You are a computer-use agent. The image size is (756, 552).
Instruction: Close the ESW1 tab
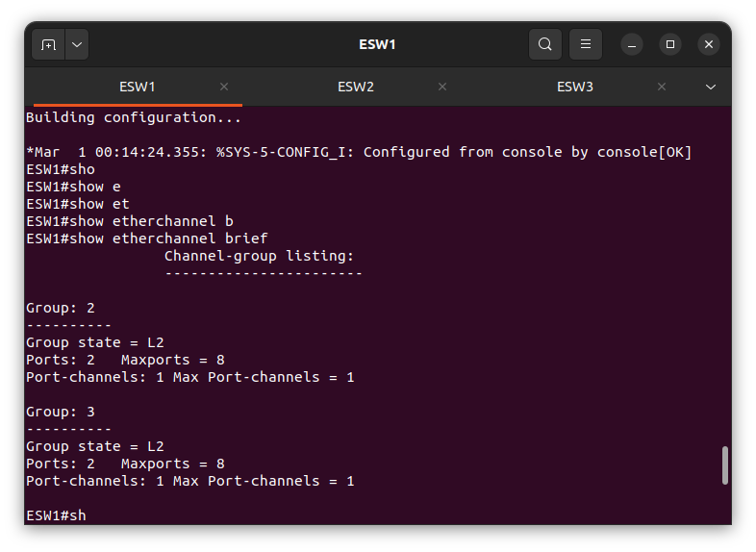pos(224,87)
